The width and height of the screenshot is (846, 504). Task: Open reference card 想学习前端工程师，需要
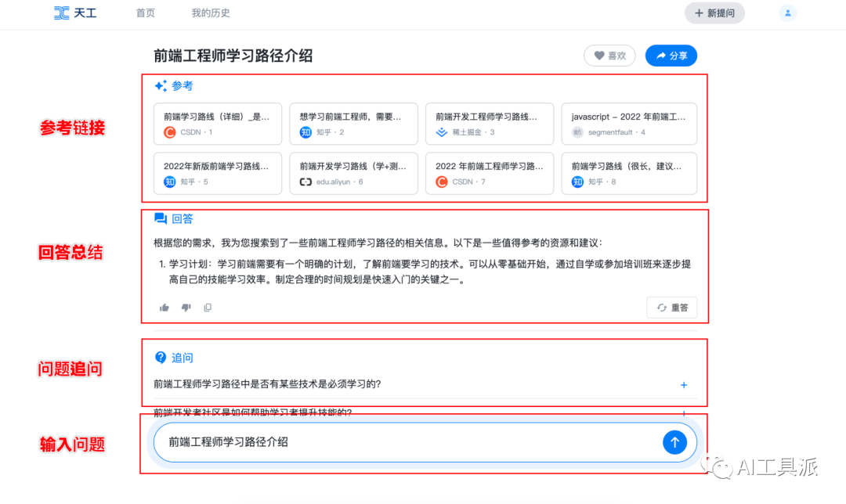[x=353, y=124]
